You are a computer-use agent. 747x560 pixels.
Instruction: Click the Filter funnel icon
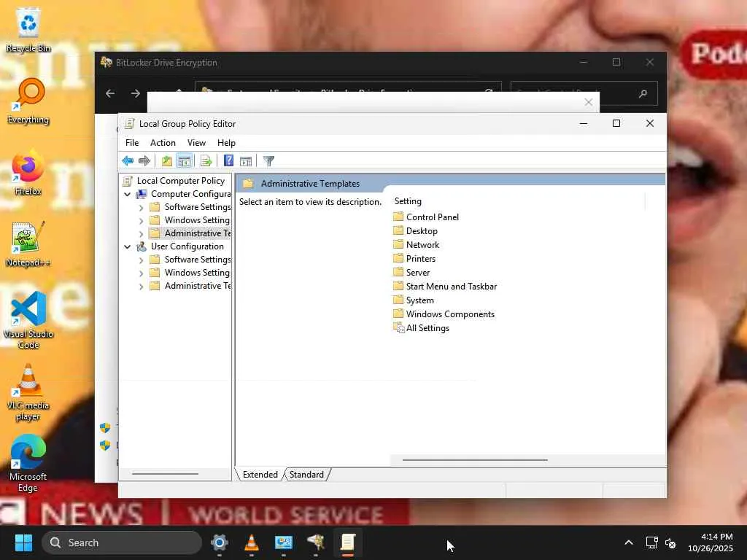tap(268, 161)
